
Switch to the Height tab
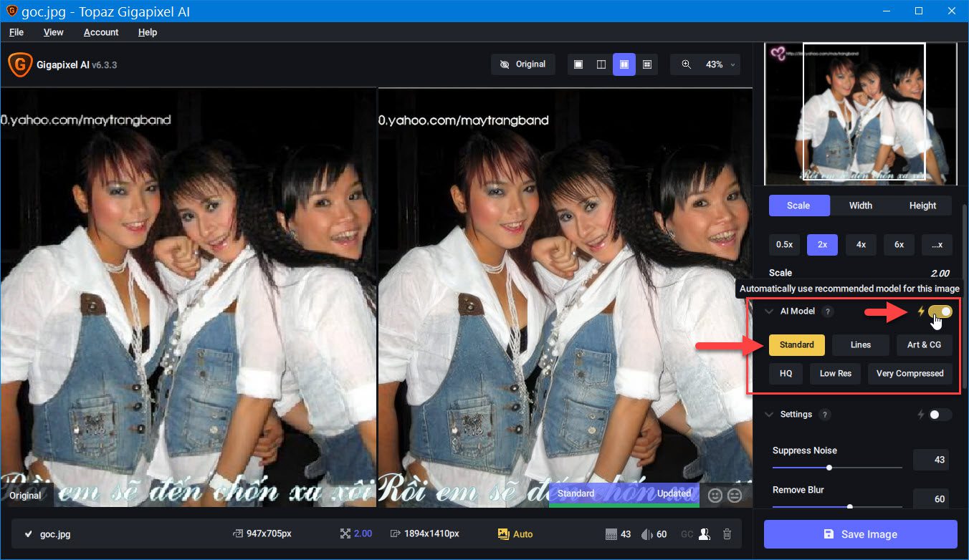(x=922, y=206)
